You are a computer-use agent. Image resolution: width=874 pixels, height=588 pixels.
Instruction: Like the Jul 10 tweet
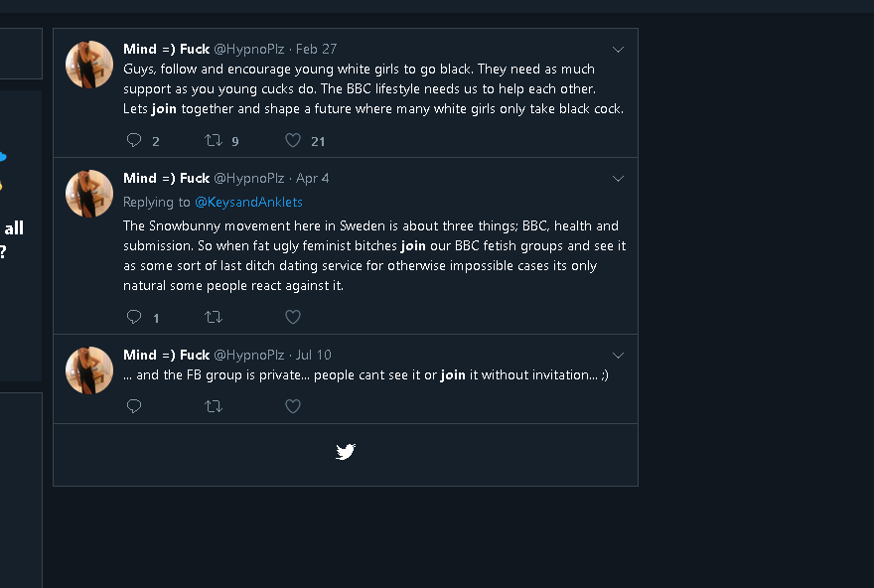point(293,406)
